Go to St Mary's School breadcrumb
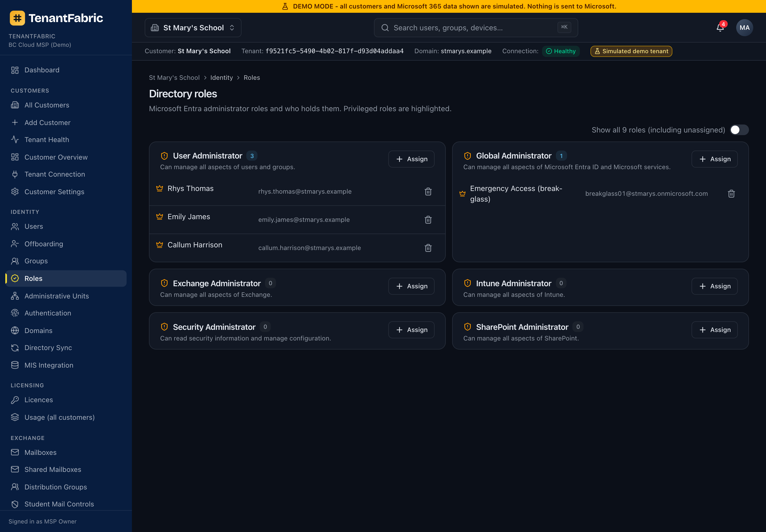The height and width of the screenshot is (532, 766). point(174,78)
